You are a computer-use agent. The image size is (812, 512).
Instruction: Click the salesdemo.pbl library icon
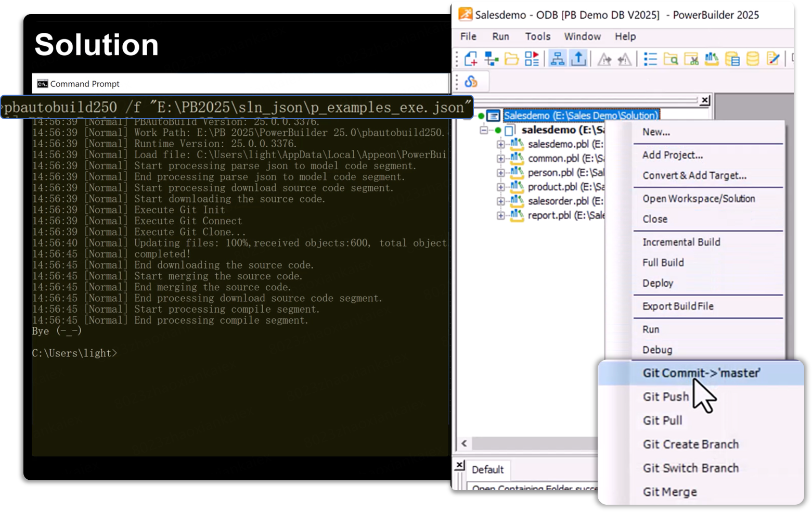[x=517, y=144]
